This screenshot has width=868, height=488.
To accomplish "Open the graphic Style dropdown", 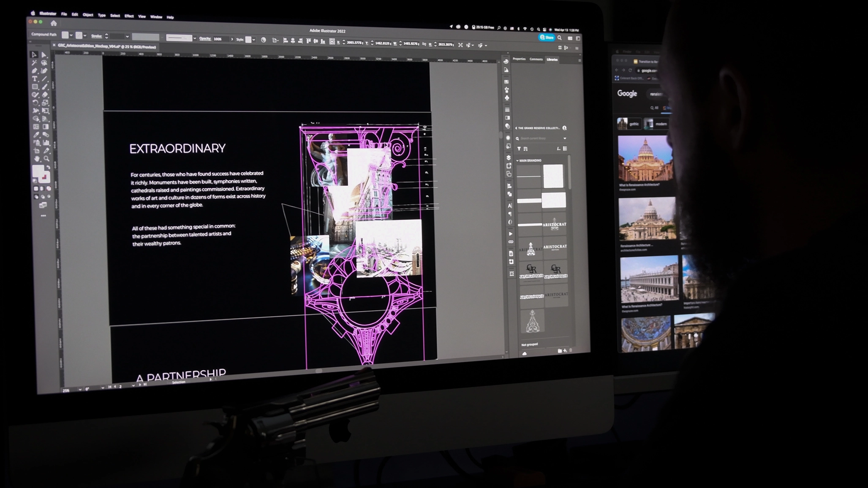I will tap(253, 40).
